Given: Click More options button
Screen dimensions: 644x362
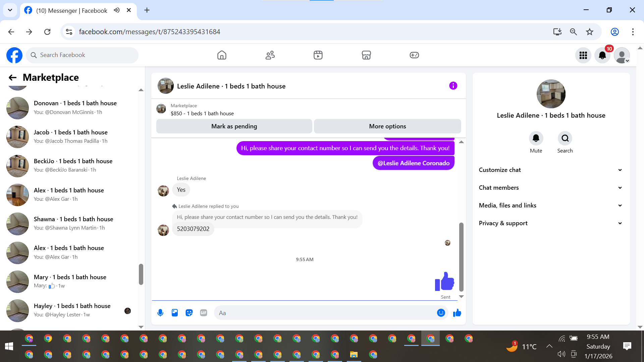Looking at the screenshot, I should coord(387,126).
